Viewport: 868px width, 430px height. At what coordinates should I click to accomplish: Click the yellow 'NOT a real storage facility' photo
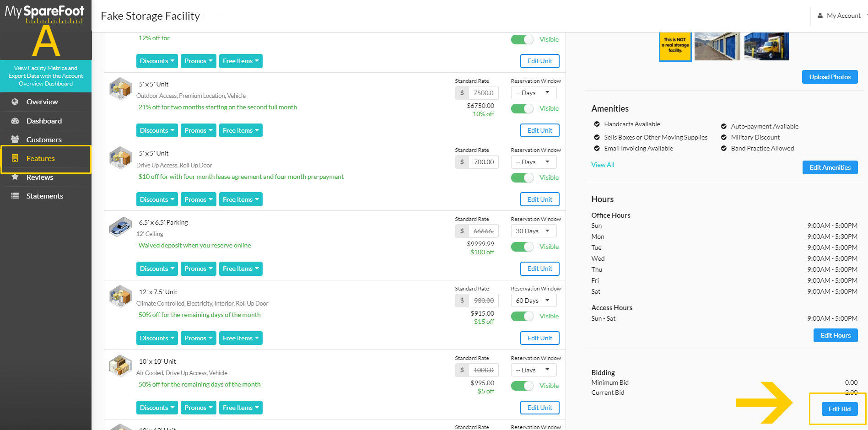pyautogui.click(x=675, y=46)
